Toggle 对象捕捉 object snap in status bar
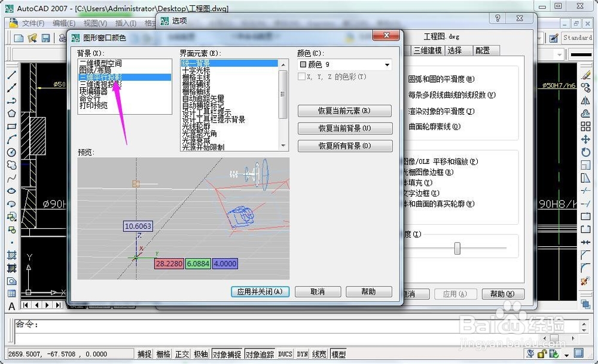Viewport: 598px width, 364px height. pos(227,354)
